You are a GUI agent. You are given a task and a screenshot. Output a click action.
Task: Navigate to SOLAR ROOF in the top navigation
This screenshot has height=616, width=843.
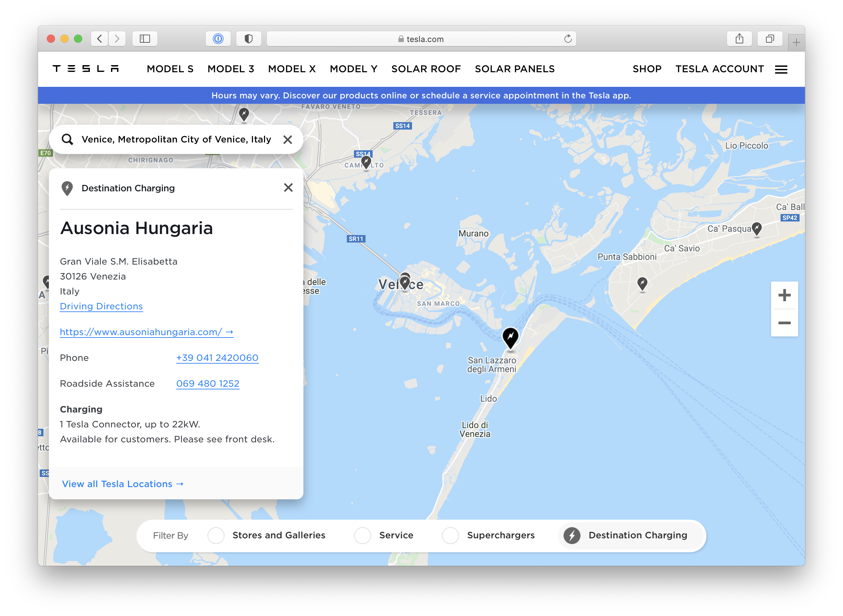coord(426,69)
